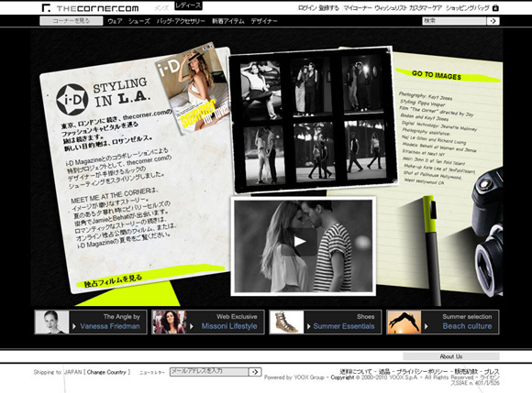
Task: Click Summer Essentials text link
Action: coord(344,326)
